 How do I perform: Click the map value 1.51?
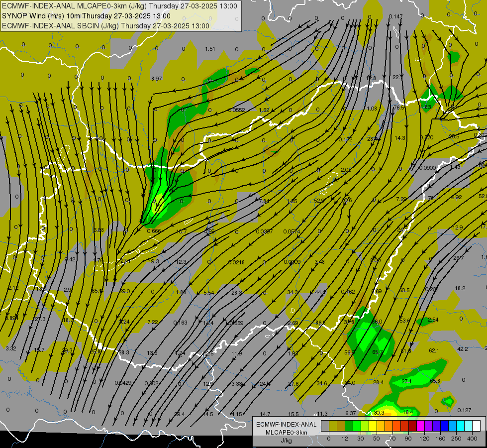(x=210, y=49)
